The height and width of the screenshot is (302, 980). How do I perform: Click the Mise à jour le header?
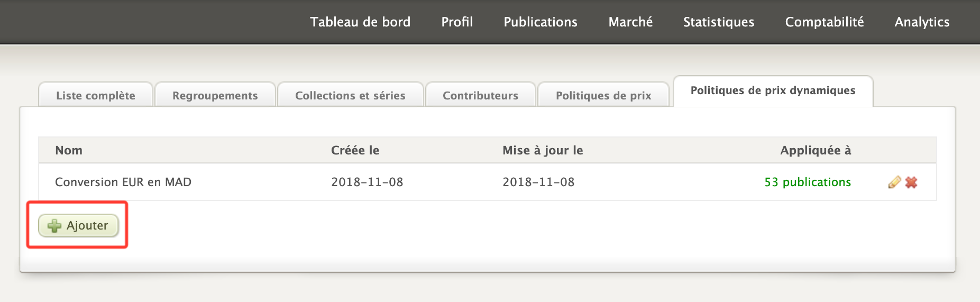543,151
